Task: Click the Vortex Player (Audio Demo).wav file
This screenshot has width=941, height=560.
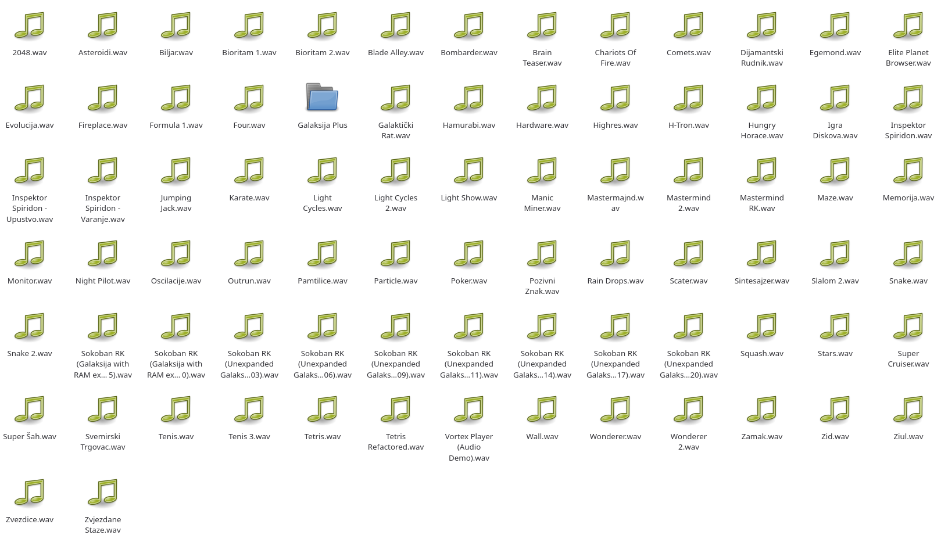Action: [469, 411]
